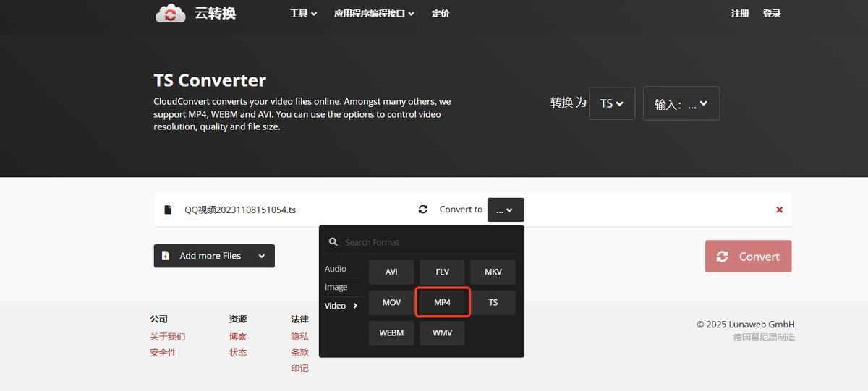Image resolution: width=868 pixels, height=391 pixels.
Task: Pick WEBM as the output format
Action: 391,333
